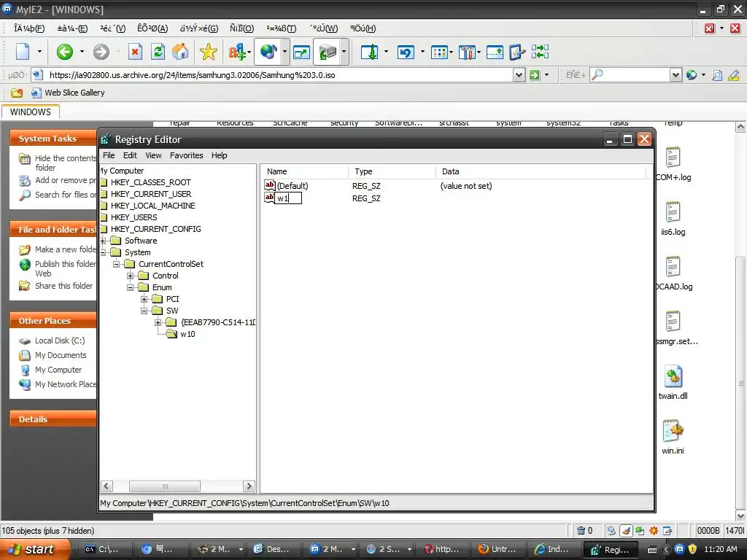Open the Regi... taskbar button
This screenshot has height=560, width=747.
(x=611, y=549)
